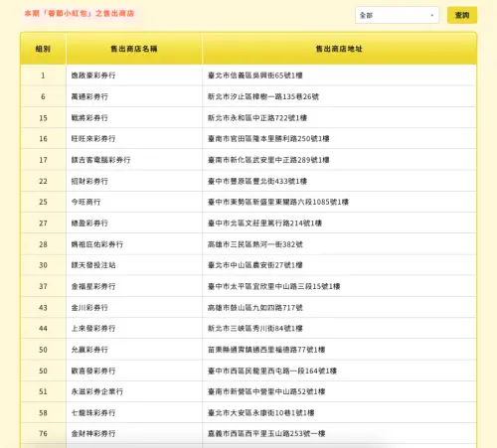Click group number 58 for 七龍珠彩券行
497x448 pixels.
click(x=43, y=413)
